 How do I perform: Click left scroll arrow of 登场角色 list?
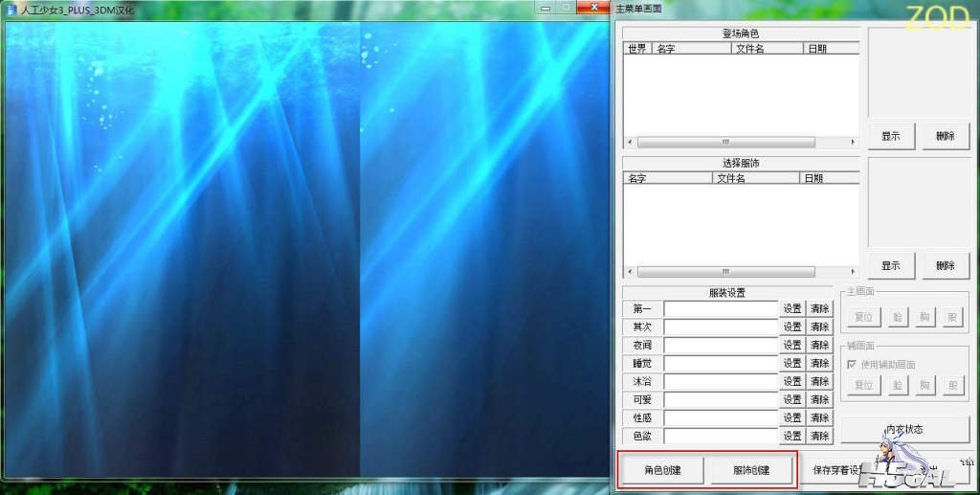click(630, 142)
